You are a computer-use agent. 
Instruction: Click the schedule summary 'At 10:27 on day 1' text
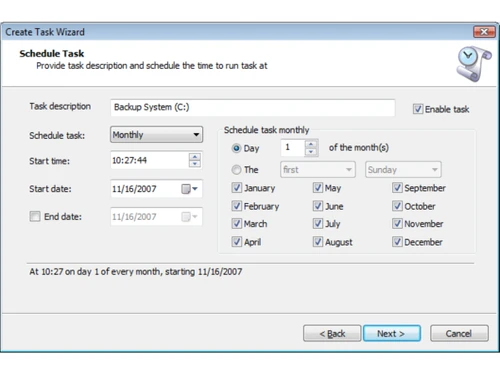[x=136, y=272]
